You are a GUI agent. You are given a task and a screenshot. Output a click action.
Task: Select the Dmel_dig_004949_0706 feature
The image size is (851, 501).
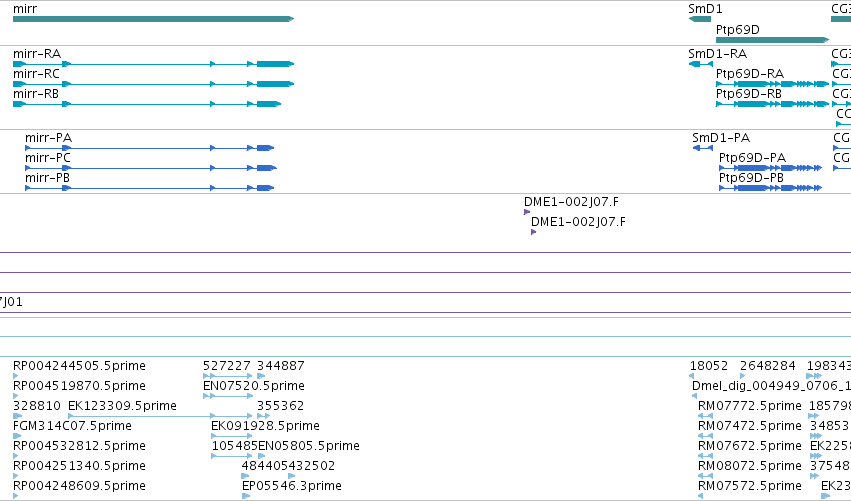pos(695,396)
